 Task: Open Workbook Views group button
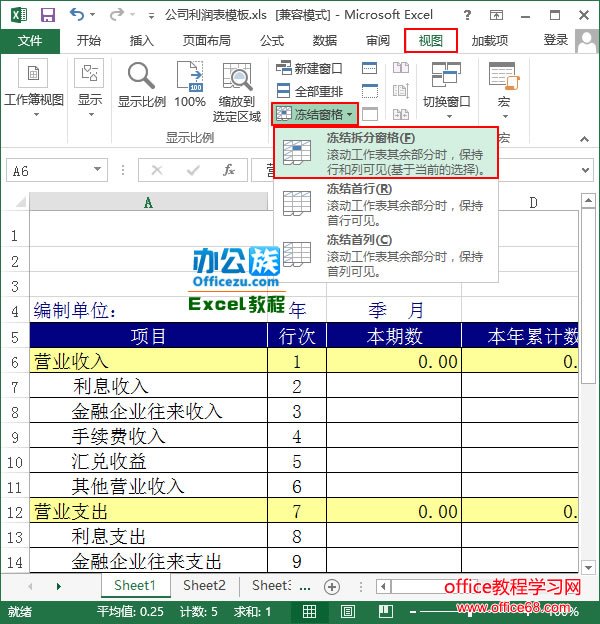click(x=34, y=88)
